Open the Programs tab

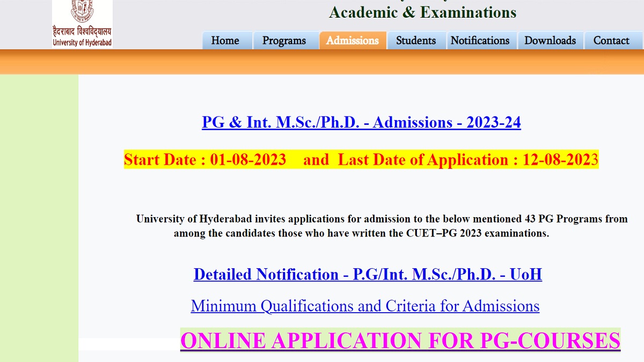(x=284, y=41)
